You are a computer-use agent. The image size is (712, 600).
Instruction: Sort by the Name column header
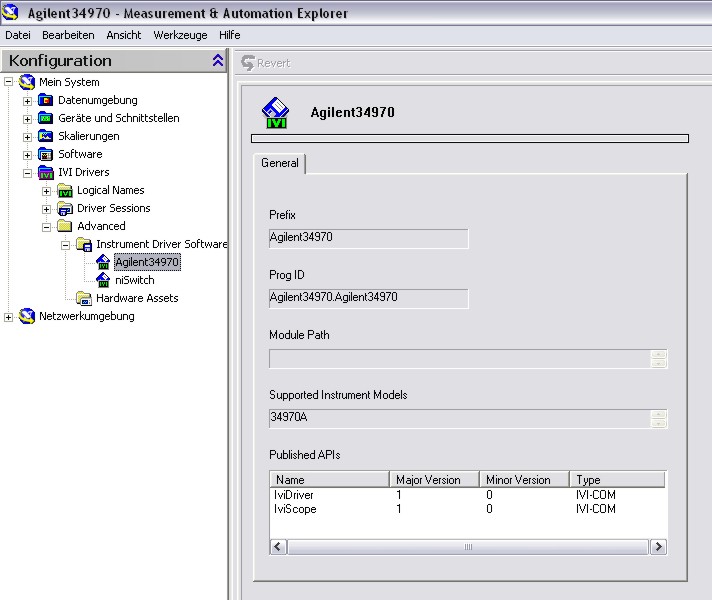click(329, 480)
